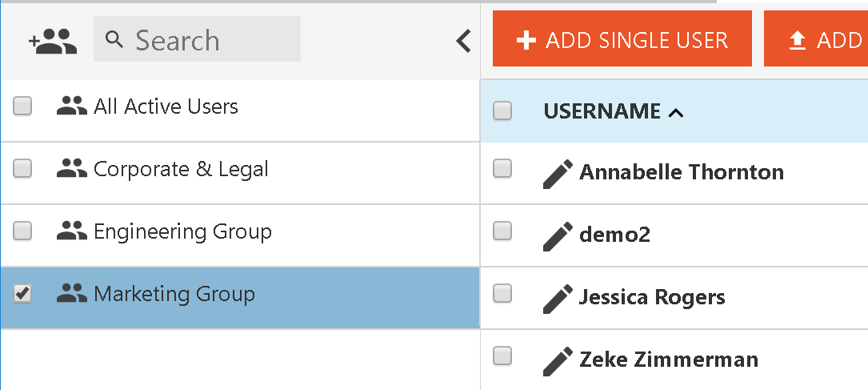The width and height of the screenshot is (868, 390).
Task: Toggle USERNAME column sort arrow
Action: point(676,113)
